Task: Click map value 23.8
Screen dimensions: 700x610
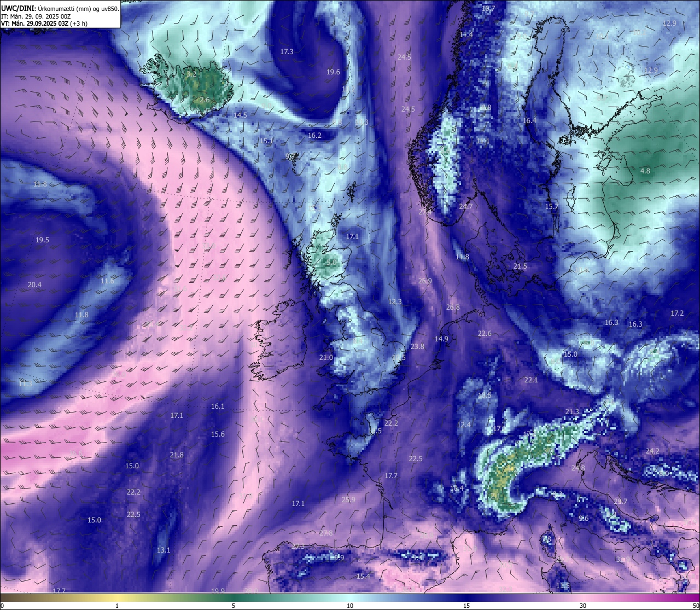Action: point(417,346)
